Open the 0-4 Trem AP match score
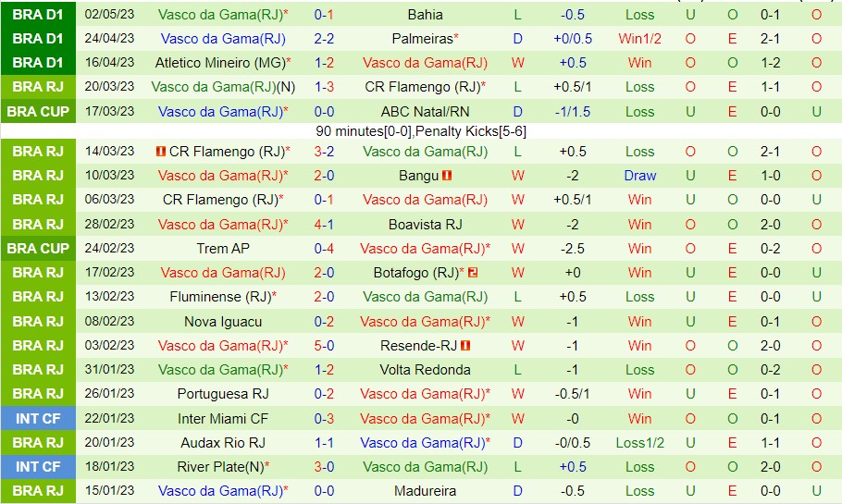The height and width of the screenshot is (504, 842). 324,248
